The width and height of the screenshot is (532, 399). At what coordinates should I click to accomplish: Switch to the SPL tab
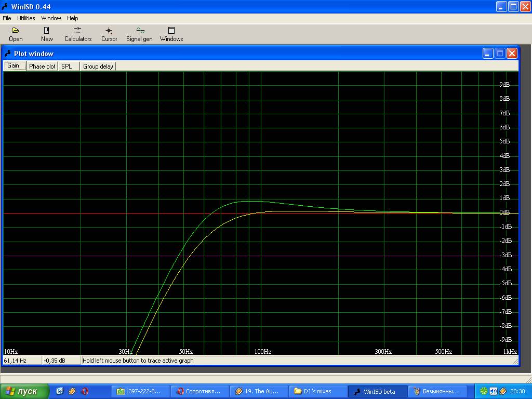click(x=66, y=66)
